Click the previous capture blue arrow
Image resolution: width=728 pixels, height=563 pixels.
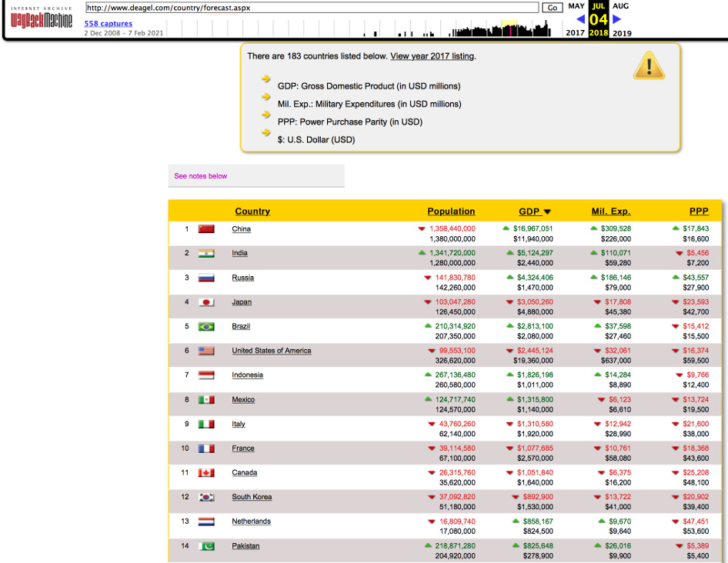[580, 19]
